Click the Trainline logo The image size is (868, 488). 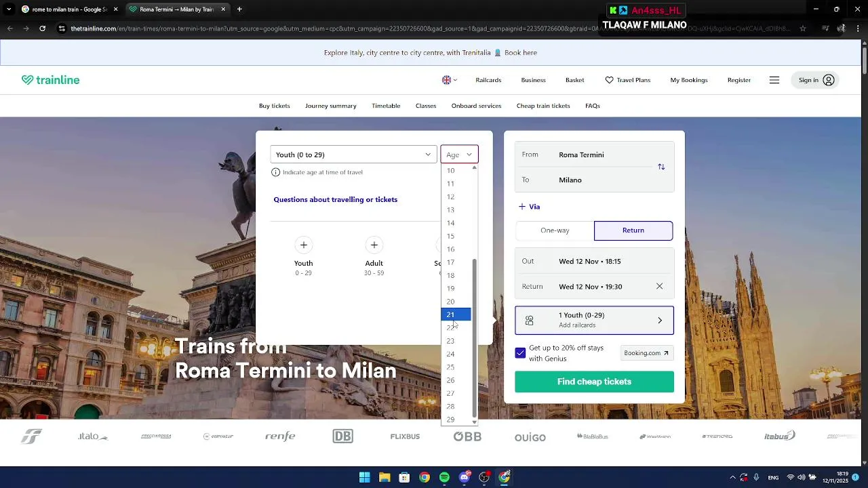click(50, 80)
